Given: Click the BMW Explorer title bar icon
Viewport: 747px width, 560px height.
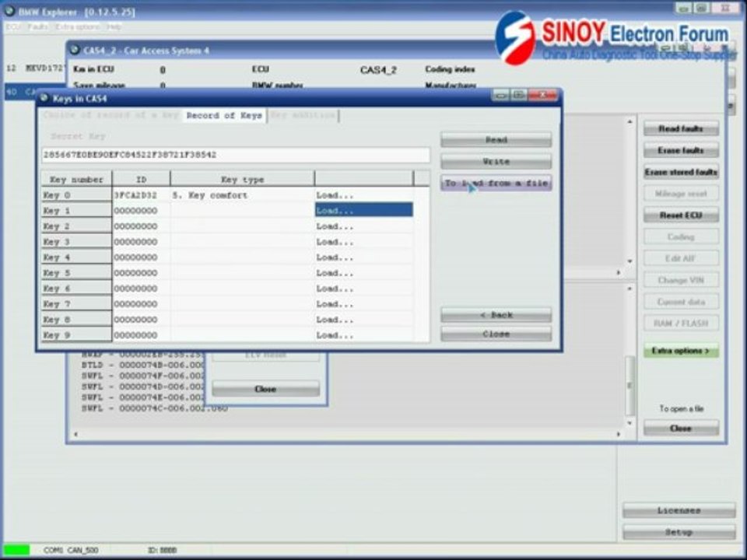Looking at the screenshot, I should point(9,10).
